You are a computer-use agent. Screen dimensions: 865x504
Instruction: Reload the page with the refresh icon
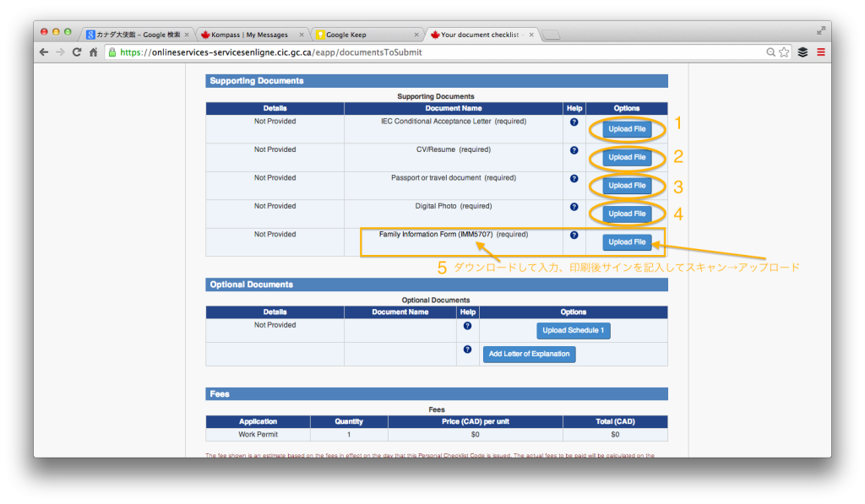[77, 51]
